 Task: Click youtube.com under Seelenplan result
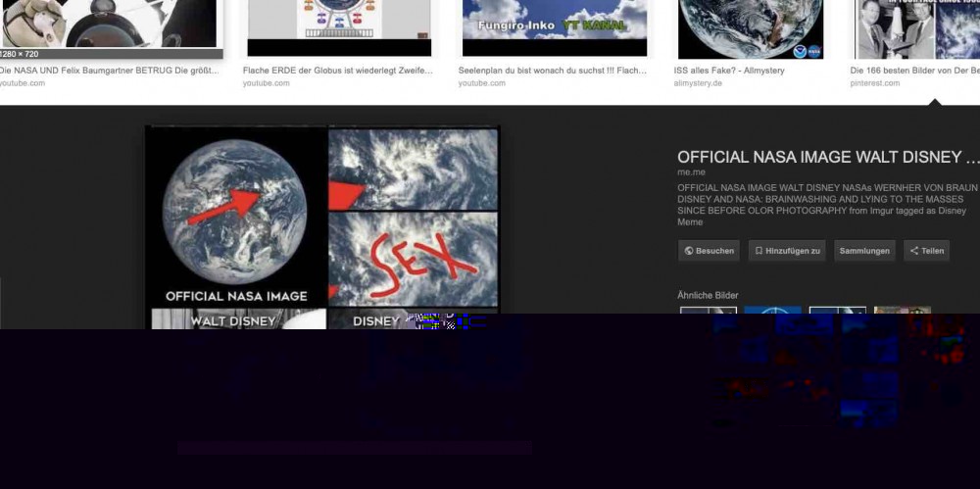coord(482,83)
